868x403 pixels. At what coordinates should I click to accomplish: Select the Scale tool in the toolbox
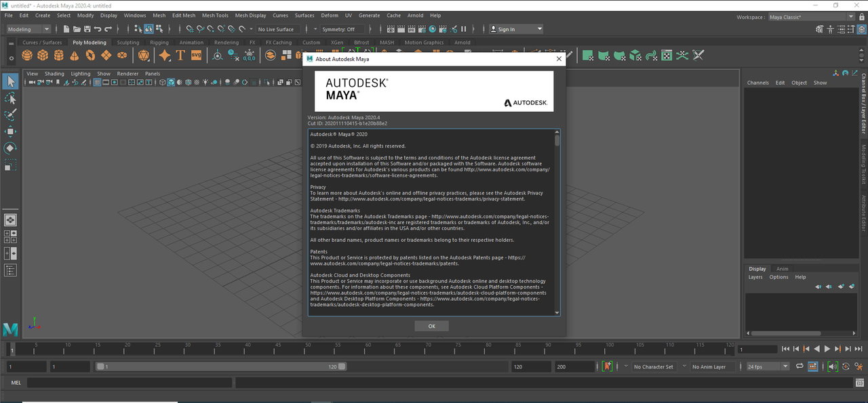10,165
